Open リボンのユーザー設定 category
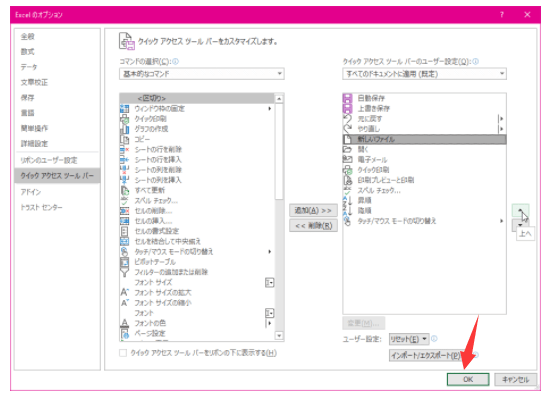 (x=49, y=160)
